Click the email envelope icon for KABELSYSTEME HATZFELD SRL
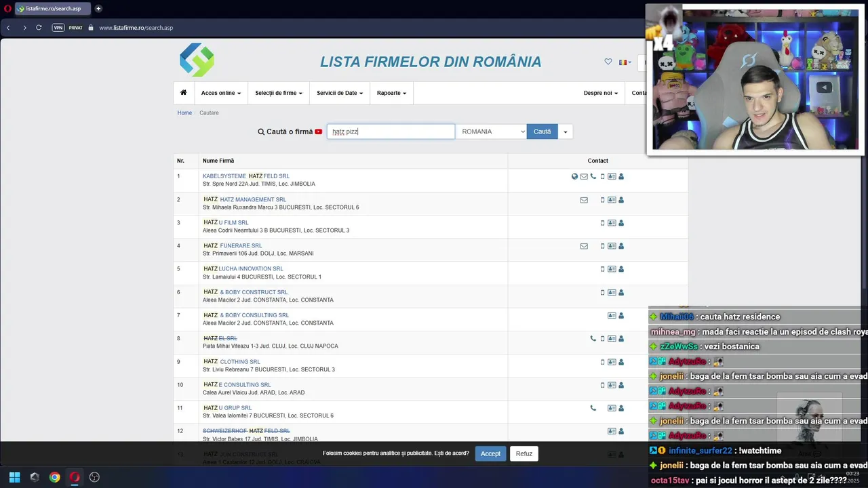The width and height of the screenshot is (868, 488). [x=584, y=176]
